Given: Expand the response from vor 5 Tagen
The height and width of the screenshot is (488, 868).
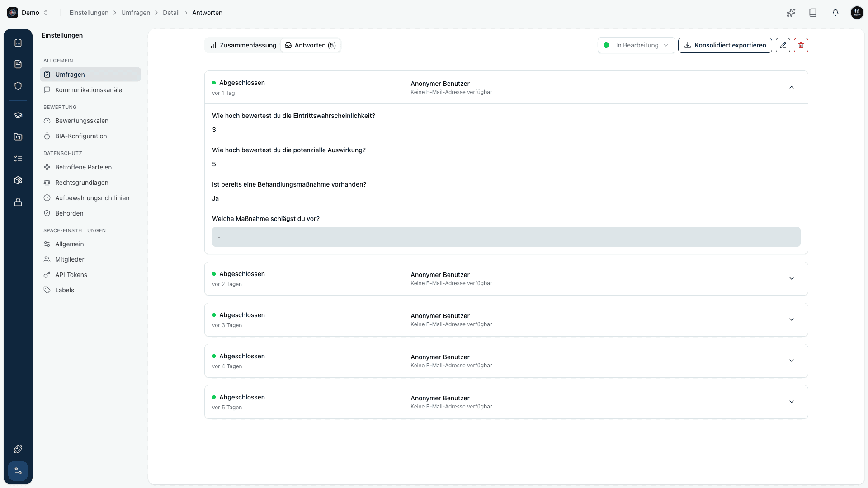Looking at the screenshot, I should [792, 402].
